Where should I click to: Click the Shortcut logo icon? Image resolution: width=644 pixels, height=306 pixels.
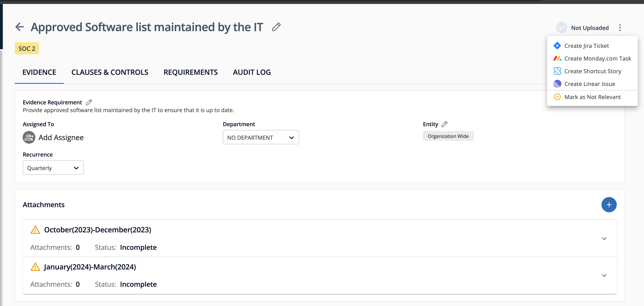[x=557, y=71]
